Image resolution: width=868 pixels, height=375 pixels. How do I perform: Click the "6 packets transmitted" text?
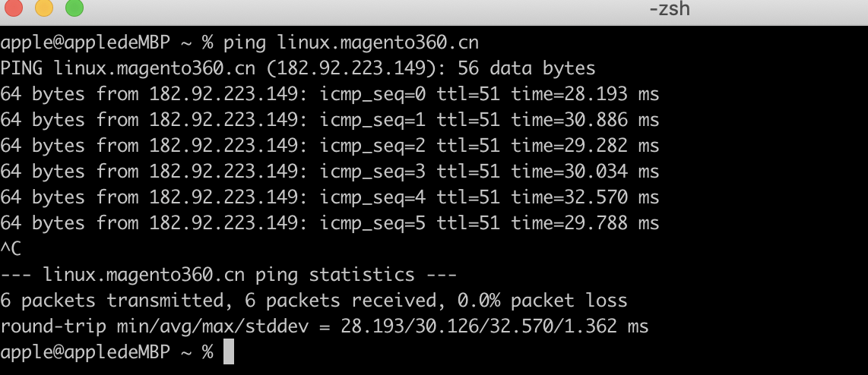[116, 301]
